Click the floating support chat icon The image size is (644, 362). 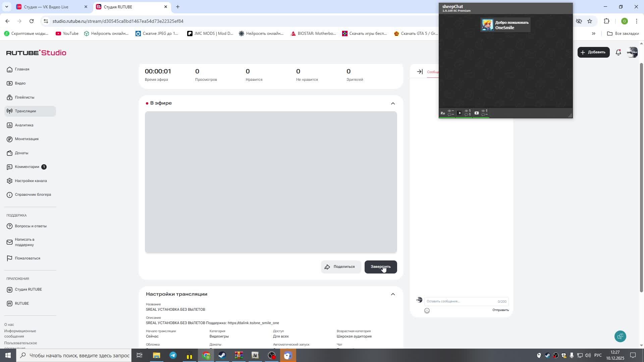[620, 336]
